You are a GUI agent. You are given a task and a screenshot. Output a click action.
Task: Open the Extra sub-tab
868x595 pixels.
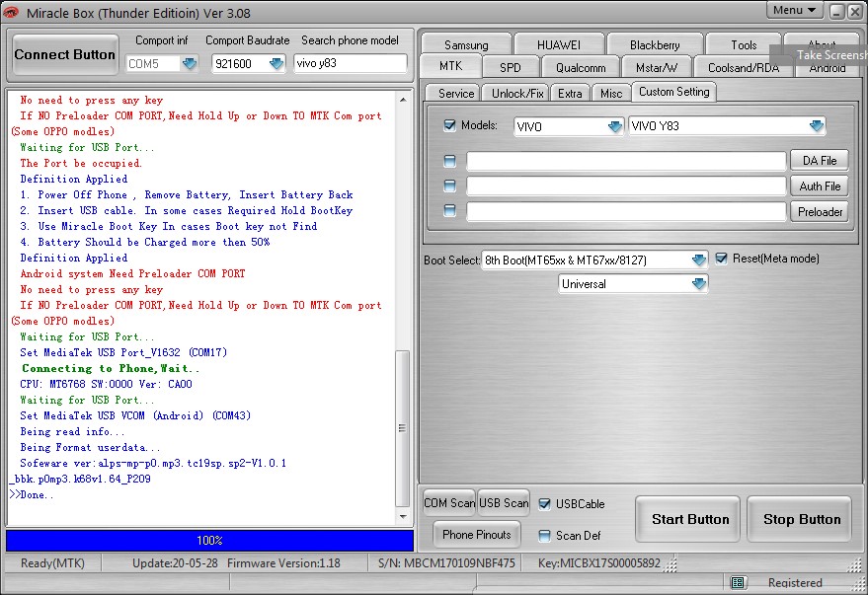click(570, 93)
